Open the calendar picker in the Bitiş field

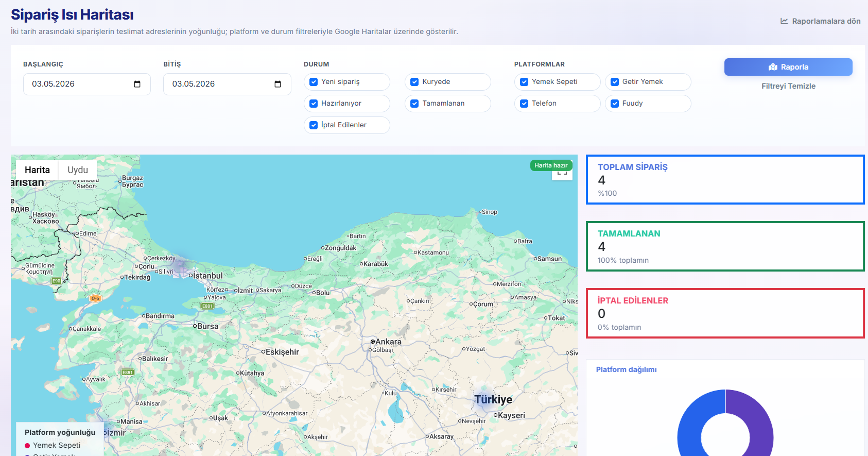(277, 85)
